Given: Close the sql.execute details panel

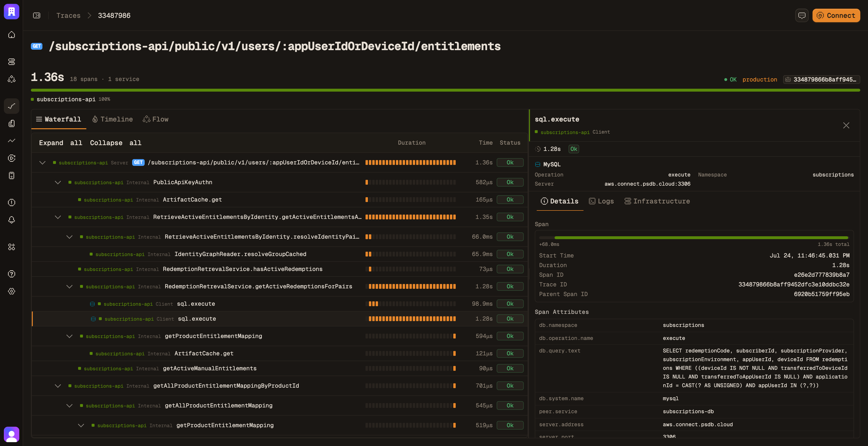Looking at the screenshot, I should (846, 125).
